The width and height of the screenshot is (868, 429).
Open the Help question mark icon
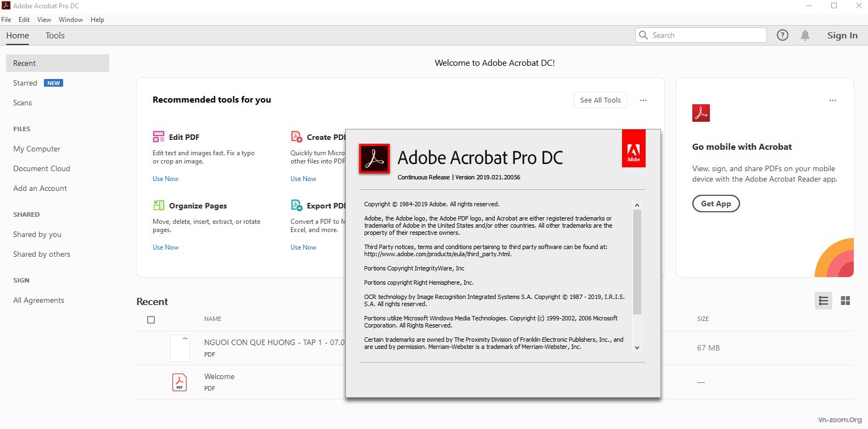pos(782,35)
